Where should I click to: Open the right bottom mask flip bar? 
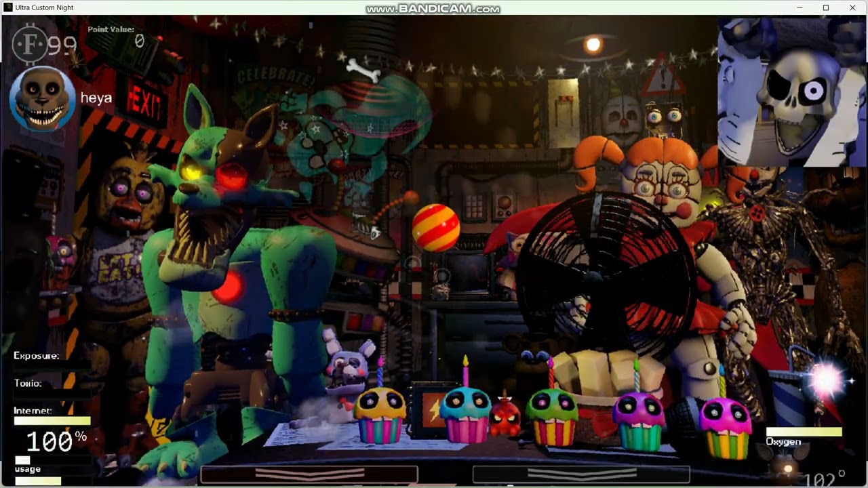coord(581,474)
